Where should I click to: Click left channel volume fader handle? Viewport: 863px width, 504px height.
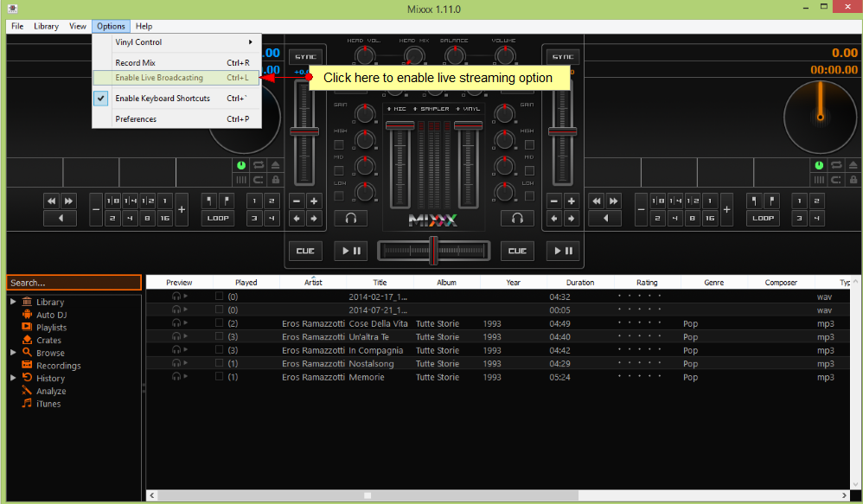[x=400, y=125]
